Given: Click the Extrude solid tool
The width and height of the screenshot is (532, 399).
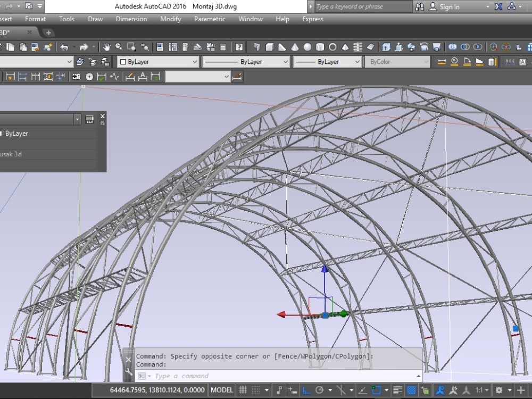Looking at the screenshot, I should pyautogui.click(x=386, y=47).
